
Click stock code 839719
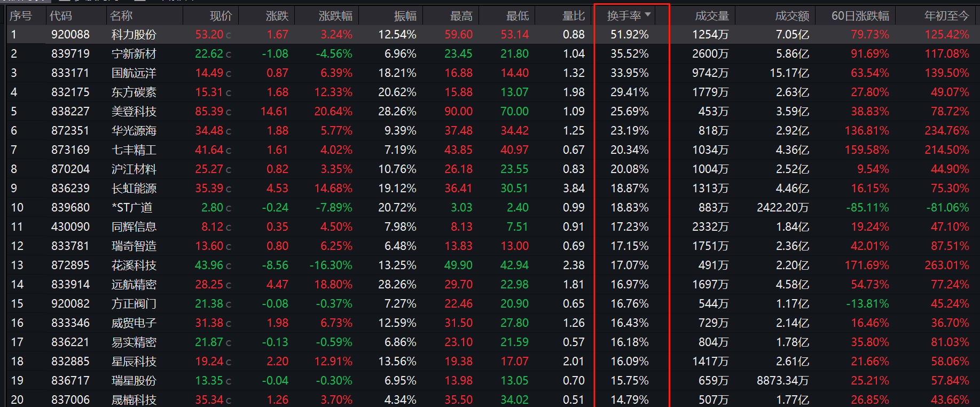tap(70, 54)
